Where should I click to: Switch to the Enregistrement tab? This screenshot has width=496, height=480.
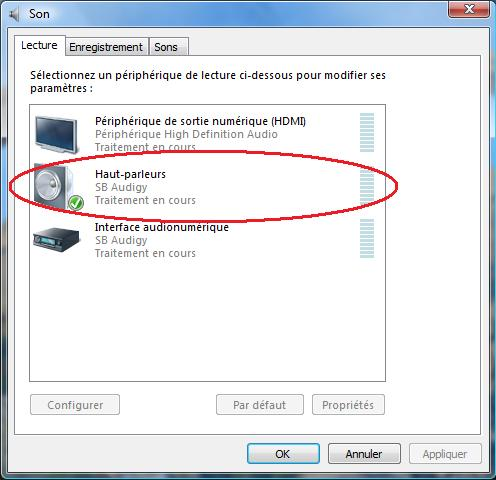click(106, 47)
